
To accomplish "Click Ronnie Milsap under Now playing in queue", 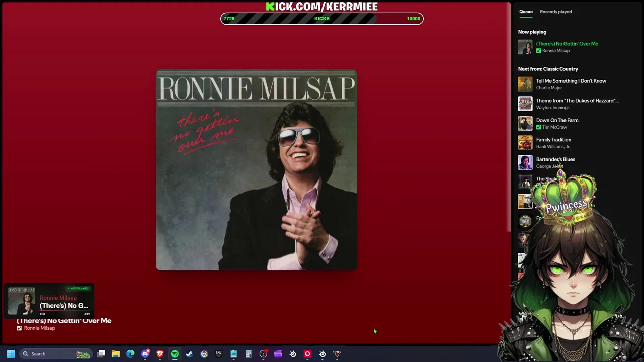I will (556, 51).
